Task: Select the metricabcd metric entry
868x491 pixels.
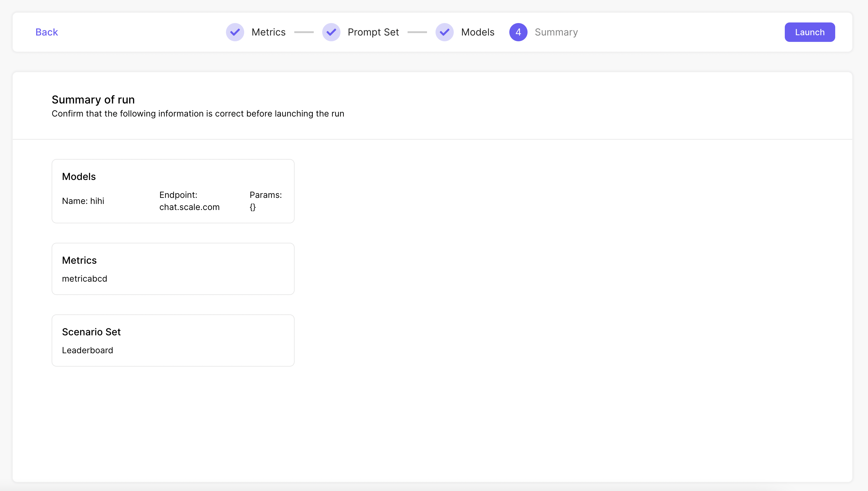Action: [x=84, y=279]
